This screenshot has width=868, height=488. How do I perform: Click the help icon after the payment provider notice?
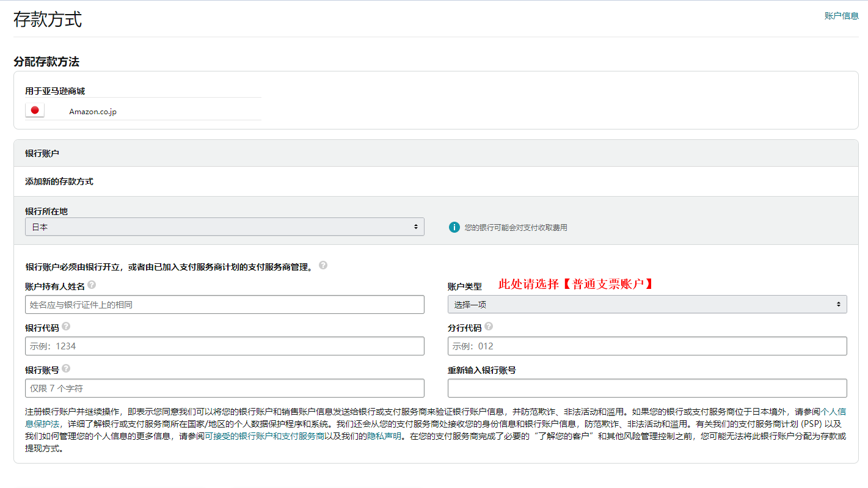[x=324, y=265]
